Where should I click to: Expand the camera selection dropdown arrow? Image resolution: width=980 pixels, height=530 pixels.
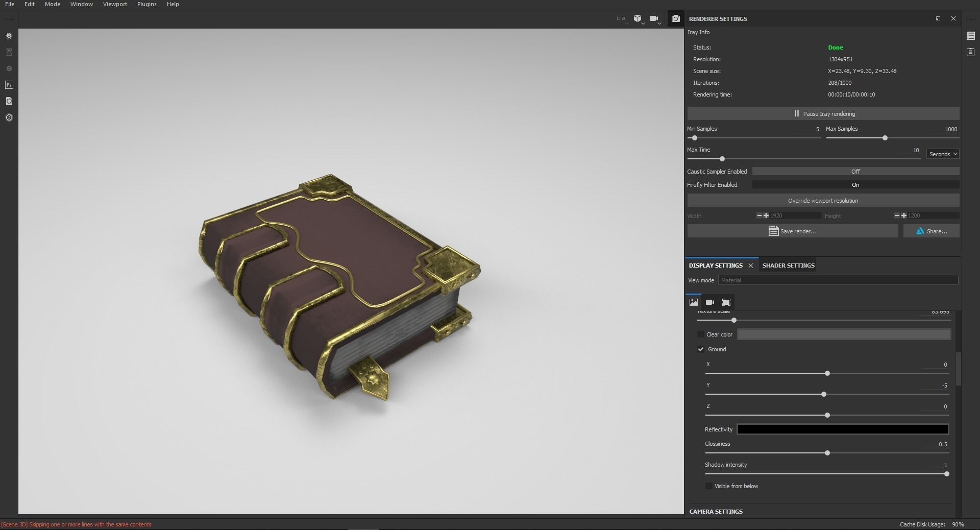point(659,23)
